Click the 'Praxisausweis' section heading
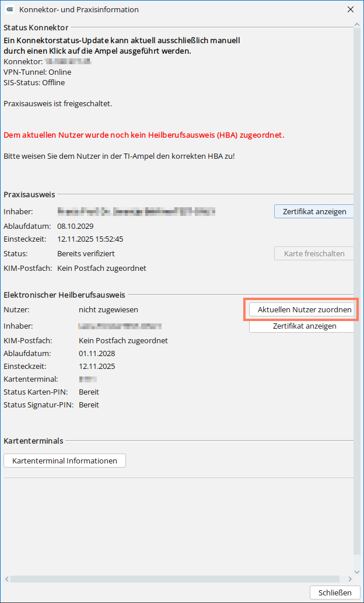 coord(29,194)
